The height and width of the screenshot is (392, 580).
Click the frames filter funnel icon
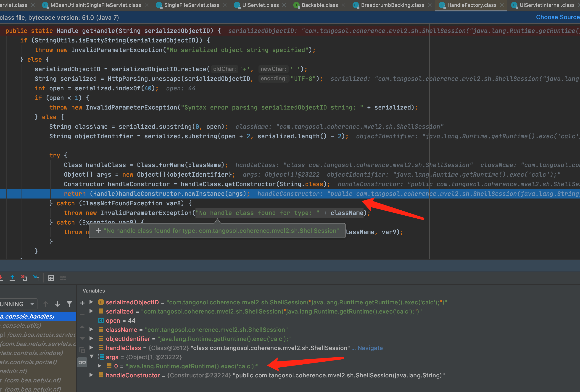69,304
